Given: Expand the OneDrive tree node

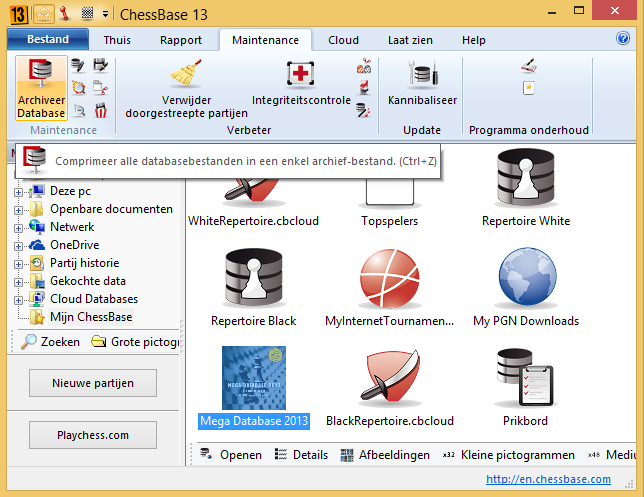Looking at the screenshot, I should (18, 246).
